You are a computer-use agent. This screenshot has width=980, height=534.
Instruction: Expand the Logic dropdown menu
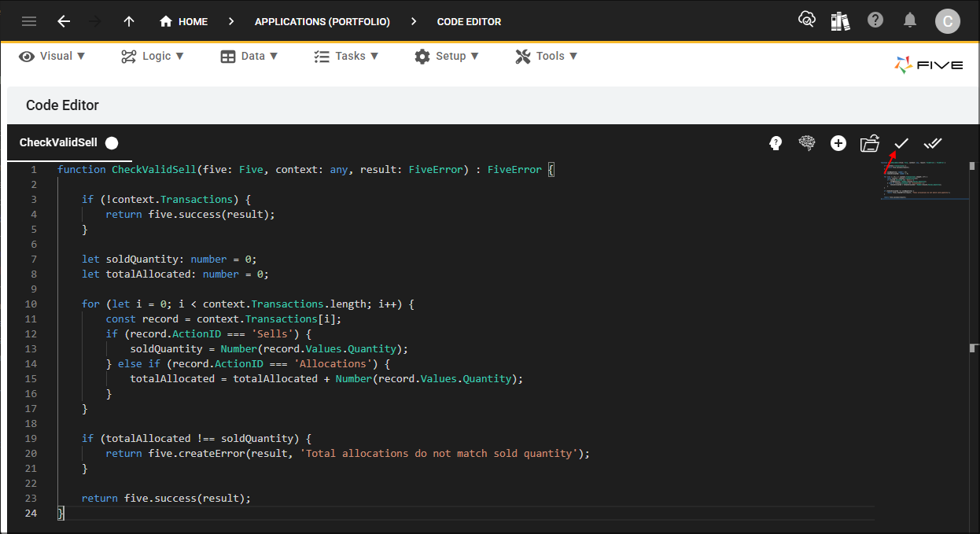click(153, 56)
